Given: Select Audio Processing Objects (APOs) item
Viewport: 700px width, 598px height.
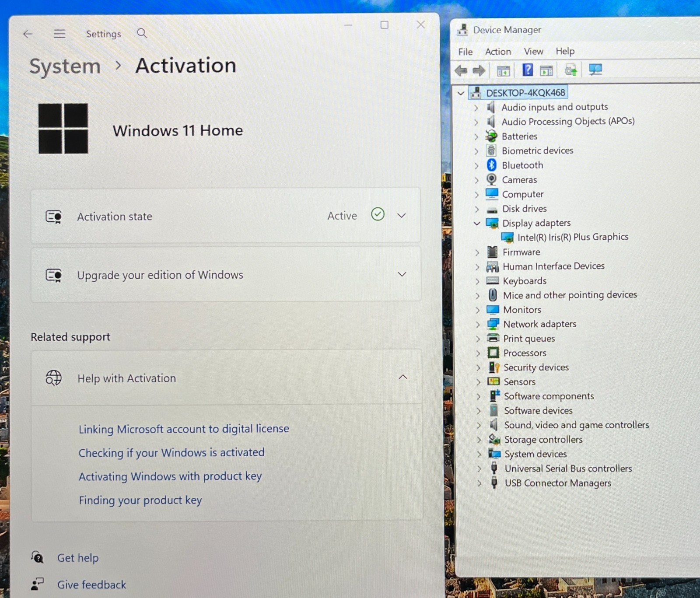Looking at the screenshot, I should click(568, 121).
